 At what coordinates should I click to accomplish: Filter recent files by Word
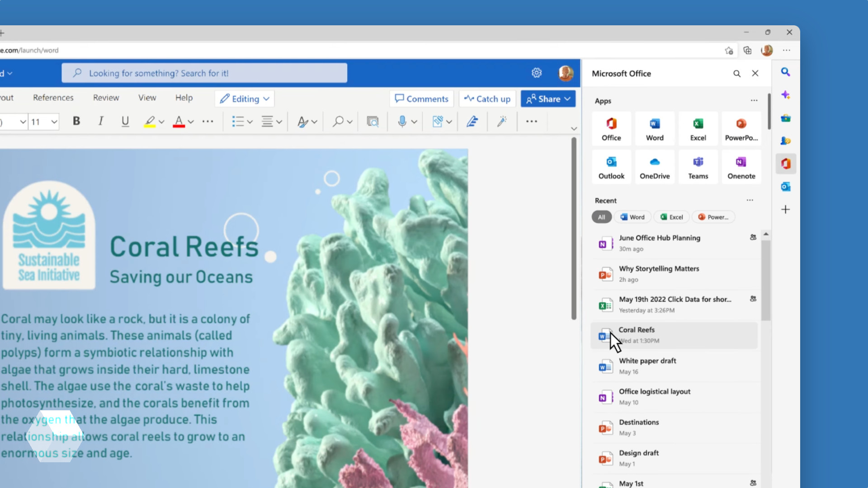pos(632,217)
